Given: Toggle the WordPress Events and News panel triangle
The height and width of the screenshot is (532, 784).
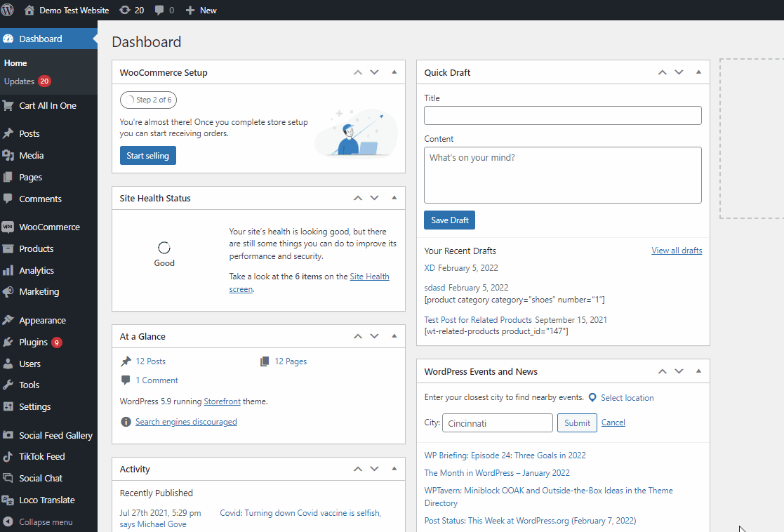Looking at the screenshot, I should click(698, 371).
